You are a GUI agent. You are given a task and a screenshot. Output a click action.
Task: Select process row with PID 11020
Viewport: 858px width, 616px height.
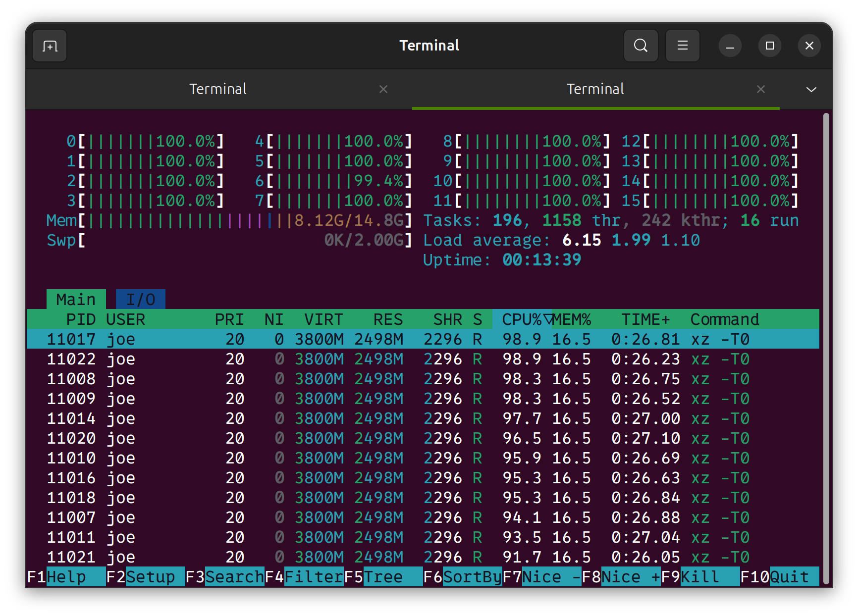click(x=423, y=438)
